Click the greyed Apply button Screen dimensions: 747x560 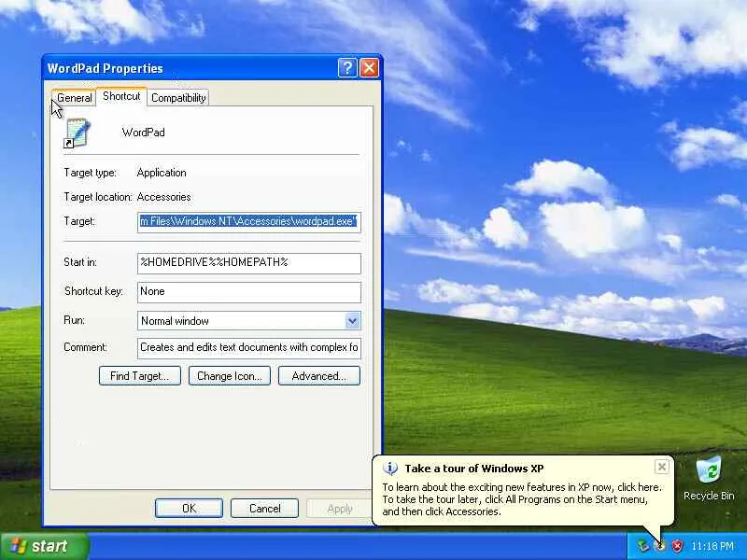coord(339,508)
